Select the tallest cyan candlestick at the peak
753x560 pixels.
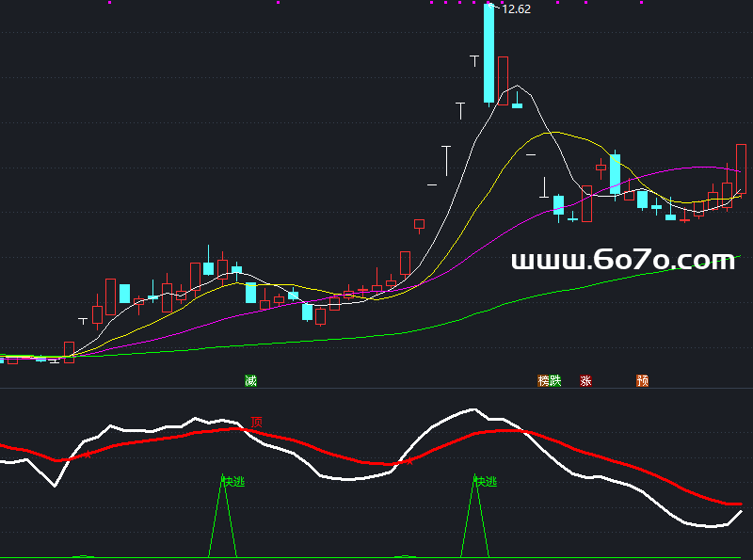489,53
